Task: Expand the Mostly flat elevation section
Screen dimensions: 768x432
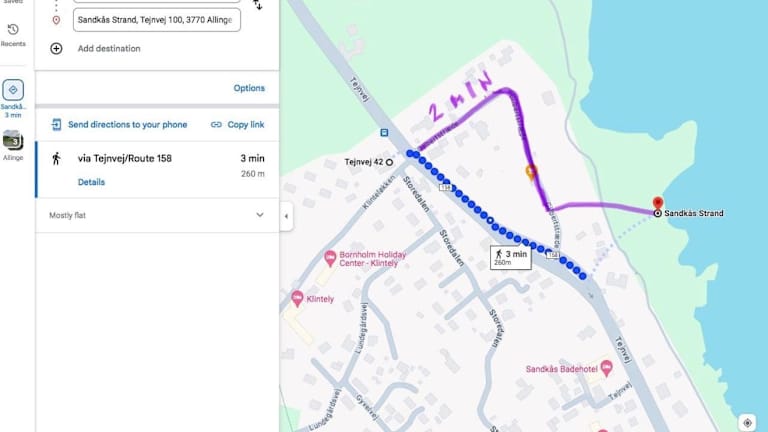Action: coord(260,215)
